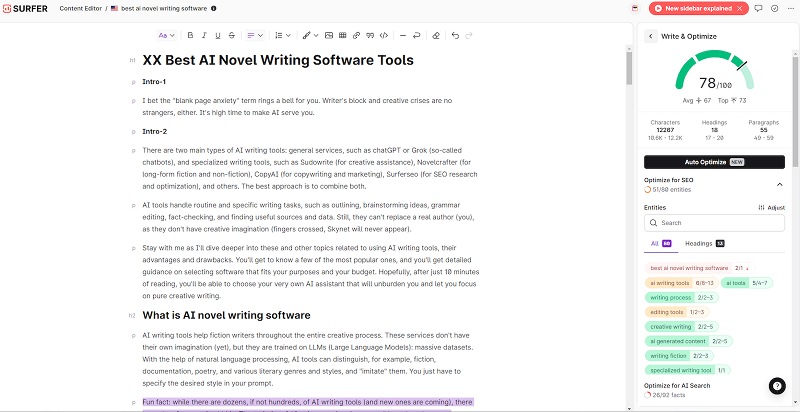Toggle bold formatting
Image resolution: width=800 pixels, height=412 pixels.
(x=190, y=36)
